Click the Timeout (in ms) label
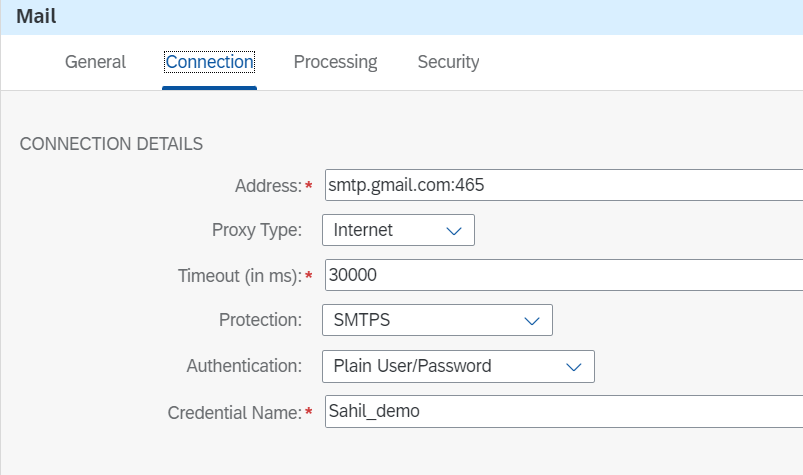The width and height of the screenshot is (803, 475). (239, 276)
